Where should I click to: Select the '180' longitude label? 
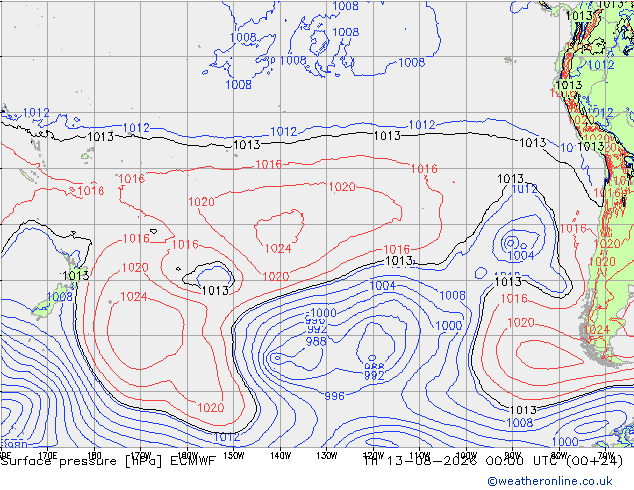tap(94, 456)
